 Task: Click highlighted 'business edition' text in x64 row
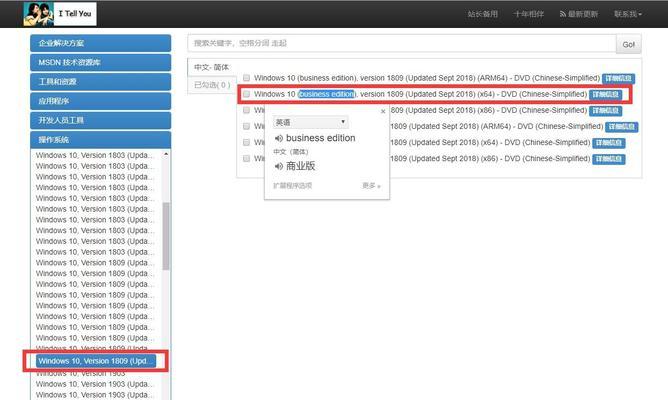tap(326, 94)
